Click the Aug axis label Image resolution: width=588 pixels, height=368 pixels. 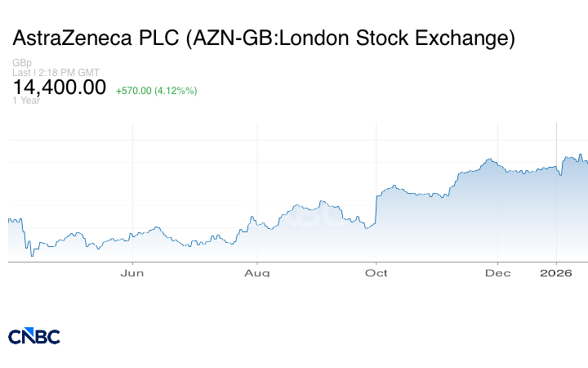(257, 272)
